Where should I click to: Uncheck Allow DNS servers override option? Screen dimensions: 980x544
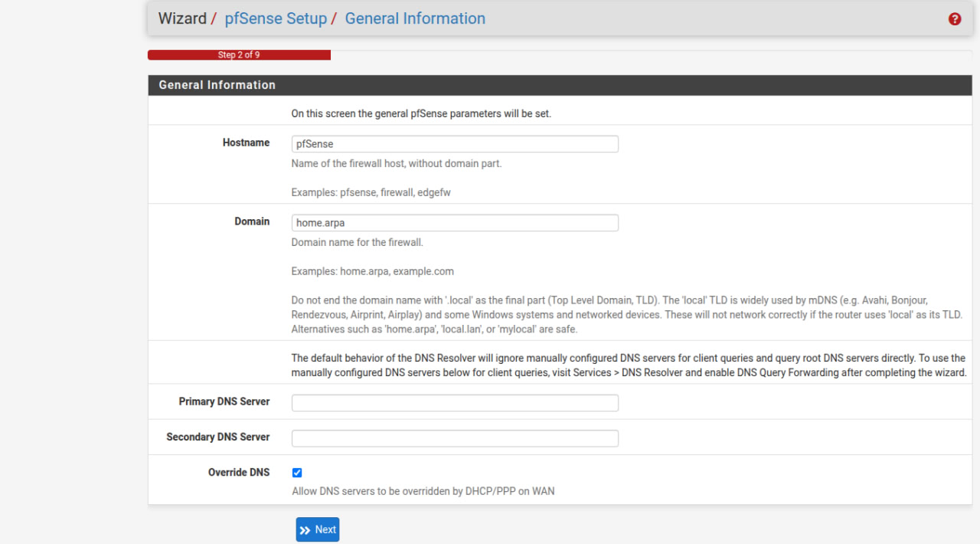[x=296, y=473]
